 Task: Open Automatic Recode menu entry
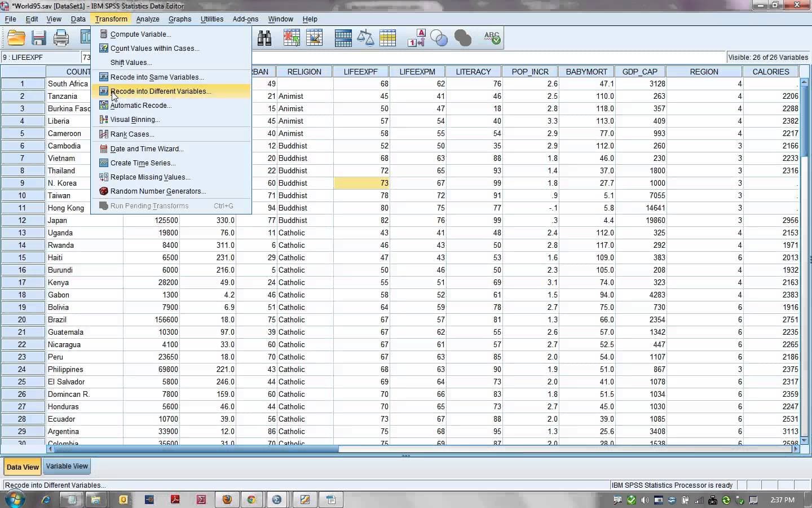(171, 105)
